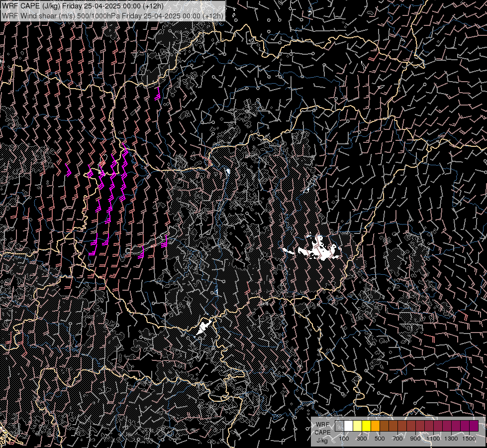487x448 pixels.
Task: Click the "WRF Wind shear (m/s) 500/1000hPa" title line
Action: point(113,15)
